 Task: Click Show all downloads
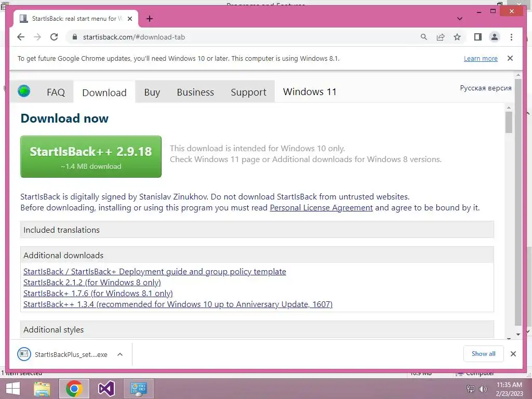point(483,354)
